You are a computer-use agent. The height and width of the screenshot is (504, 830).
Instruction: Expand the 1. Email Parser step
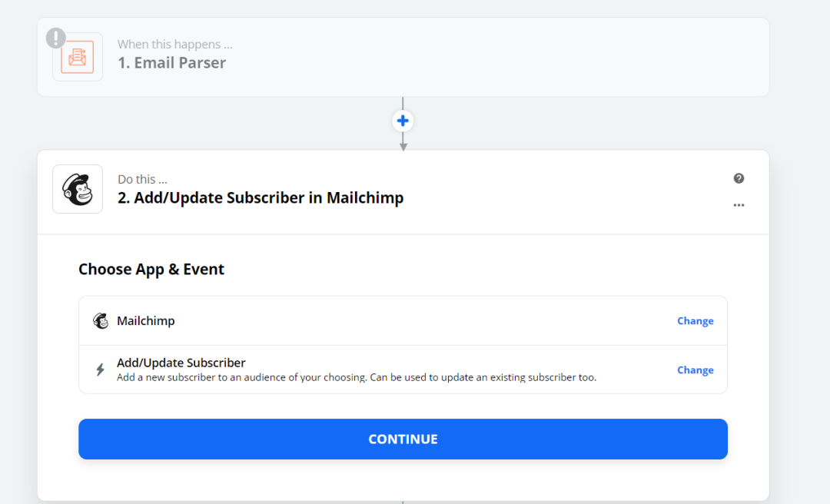click(403, 57)
